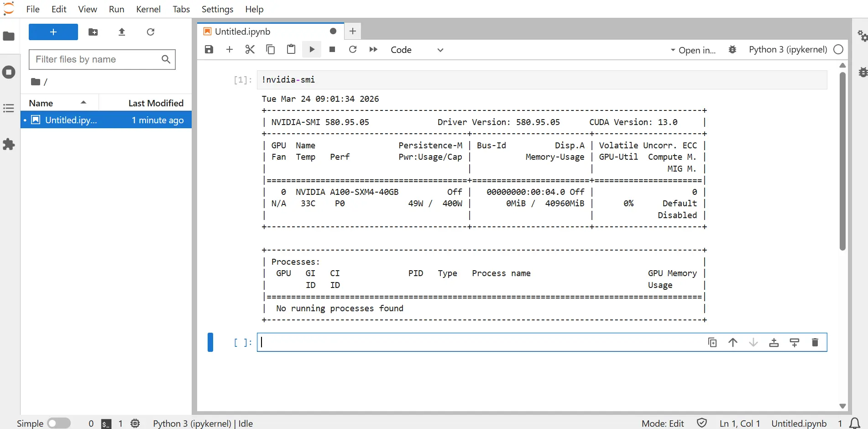
Task: Duplicate the active cell
Action: click(x=712, y=342)
